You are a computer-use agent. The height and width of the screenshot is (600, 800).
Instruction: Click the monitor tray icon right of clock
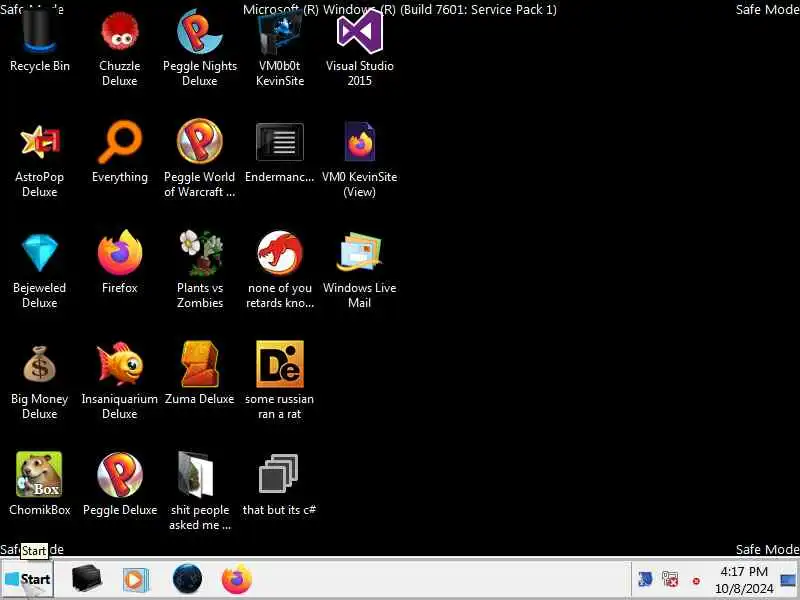coord(788,581)
